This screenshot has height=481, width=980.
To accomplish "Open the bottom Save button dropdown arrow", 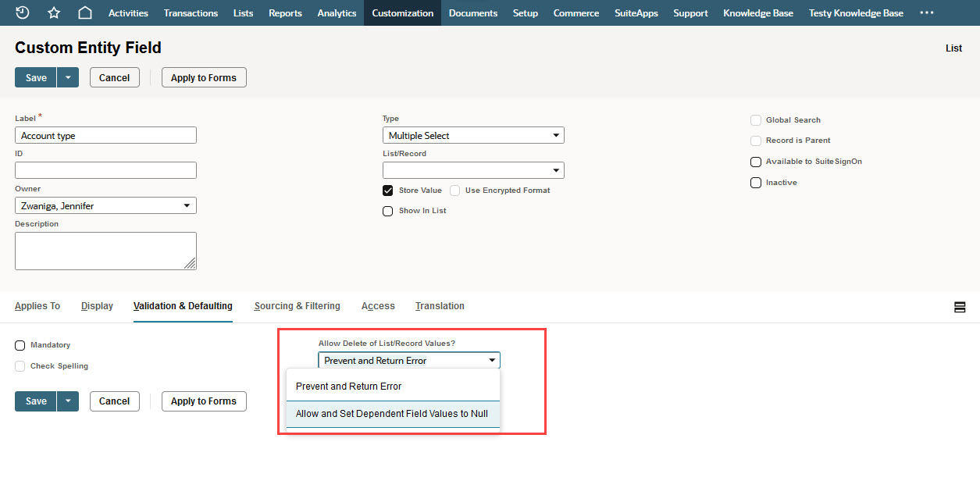I will (x=67, y=401).
